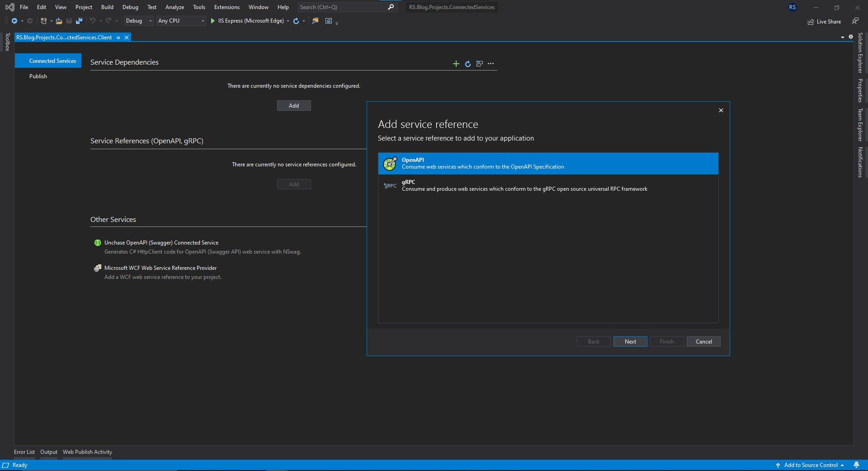
Task: Click the Unchase OpenAPI green icon
Action: [x=97, y=243]
